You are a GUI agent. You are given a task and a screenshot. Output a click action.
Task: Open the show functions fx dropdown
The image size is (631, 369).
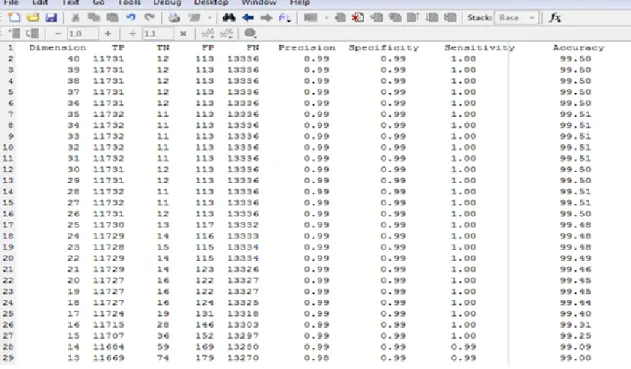pos(285,17)
